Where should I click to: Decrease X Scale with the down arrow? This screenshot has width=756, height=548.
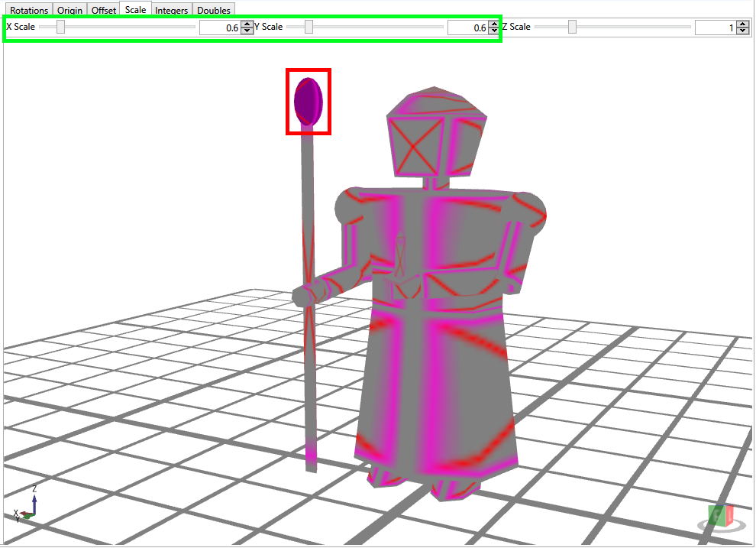[247, 31]
